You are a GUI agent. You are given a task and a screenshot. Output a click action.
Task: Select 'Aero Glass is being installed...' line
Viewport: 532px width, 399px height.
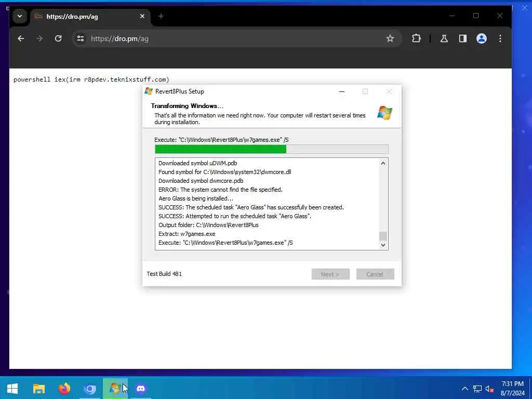(x=196, y=198)
